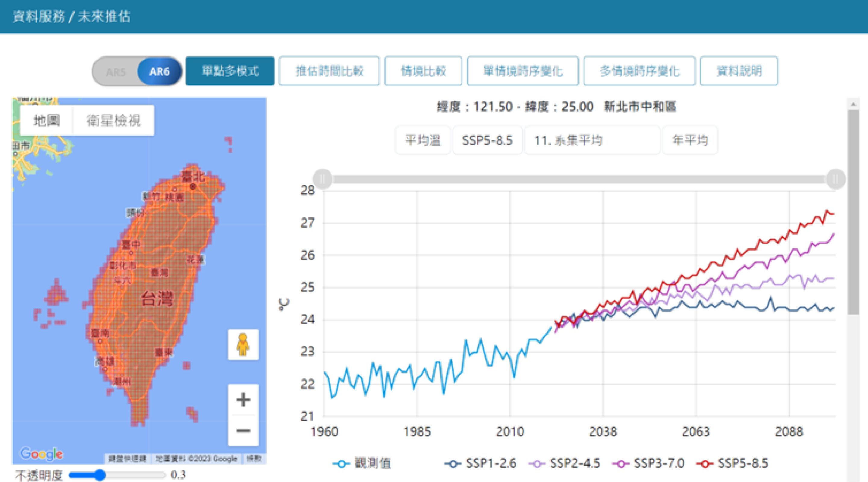The image size is (868, 482).
Task: Zoom out the map with minus button
Action: [243, 430]
